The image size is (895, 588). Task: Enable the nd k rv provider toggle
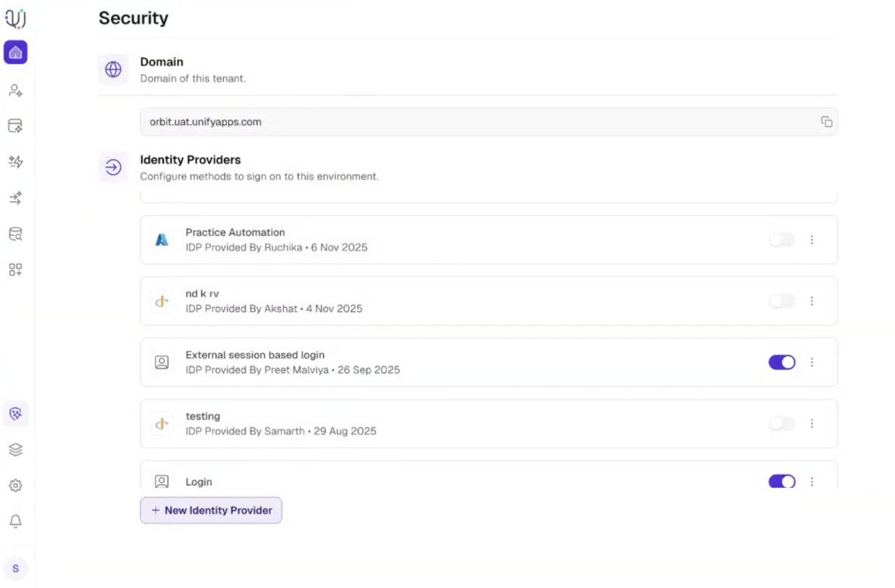pyautogui.click(x=782, y=301)
